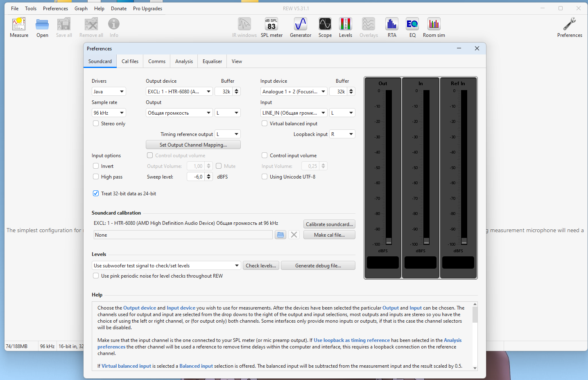This screenshot has width=588, height=380.
Task: Switch to the Cal files tab
Action: click(x=130, y=61)
